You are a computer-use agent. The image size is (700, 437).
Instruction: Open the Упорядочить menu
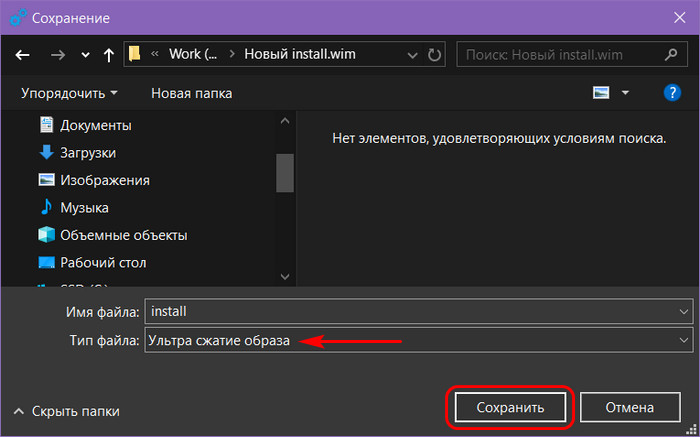70,93
